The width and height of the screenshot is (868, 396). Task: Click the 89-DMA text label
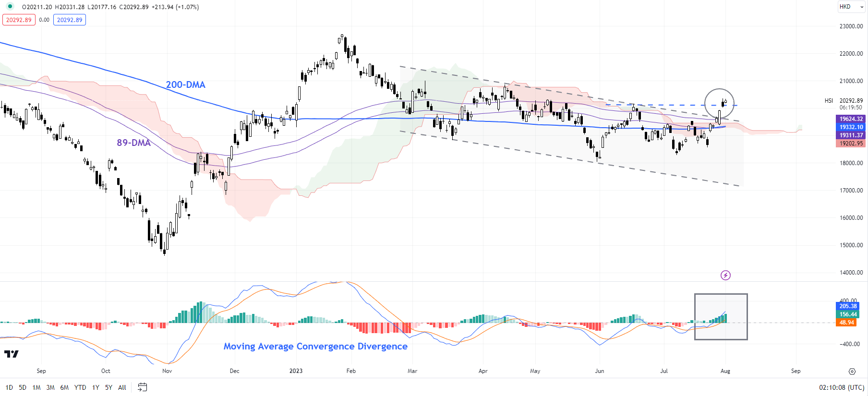pos(133,143)
